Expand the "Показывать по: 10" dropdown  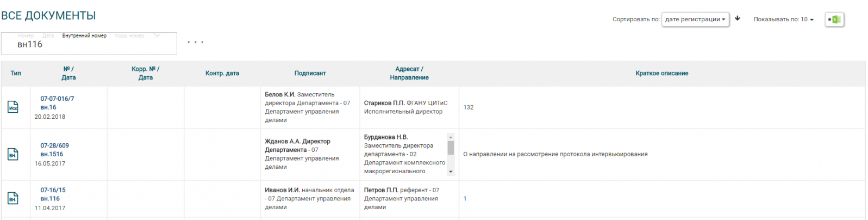point(783,20)
